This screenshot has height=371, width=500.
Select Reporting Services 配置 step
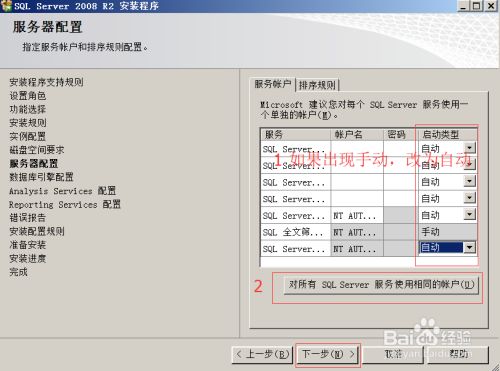[x=65, y=204]
